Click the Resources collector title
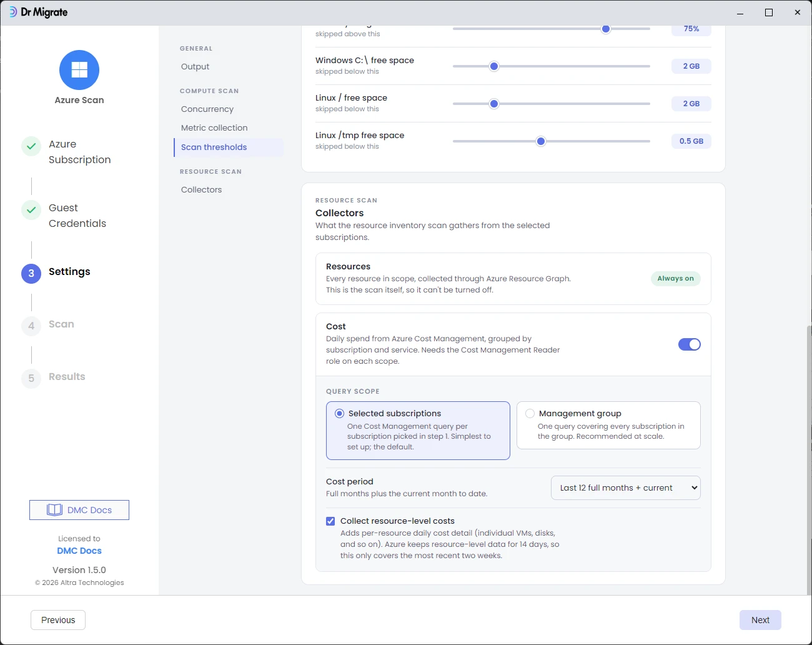Screen dimensions: 812x645 [348, 267]
